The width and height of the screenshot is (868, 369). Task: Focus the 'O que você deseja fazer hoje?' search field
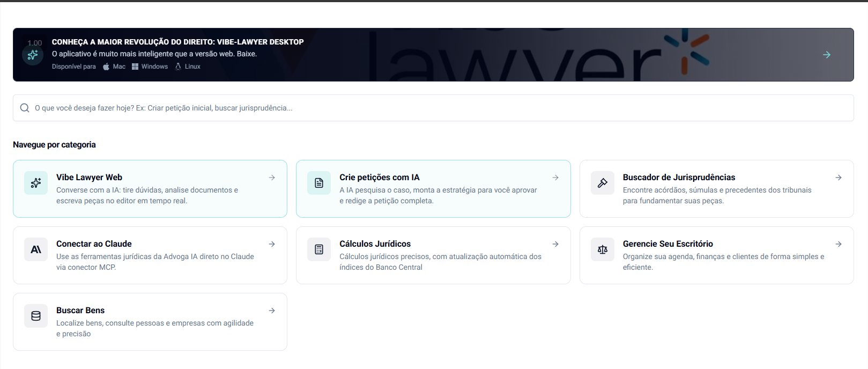(433, 108)
